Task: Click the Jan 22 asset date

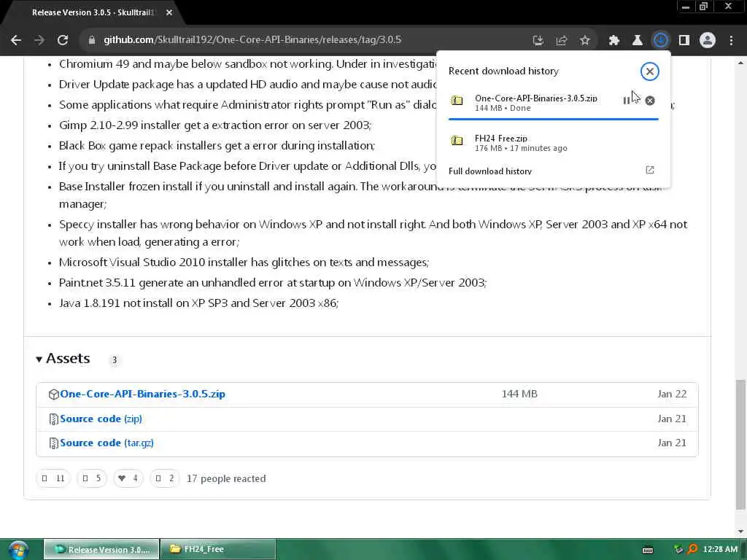Action: (x=672, y=394)
